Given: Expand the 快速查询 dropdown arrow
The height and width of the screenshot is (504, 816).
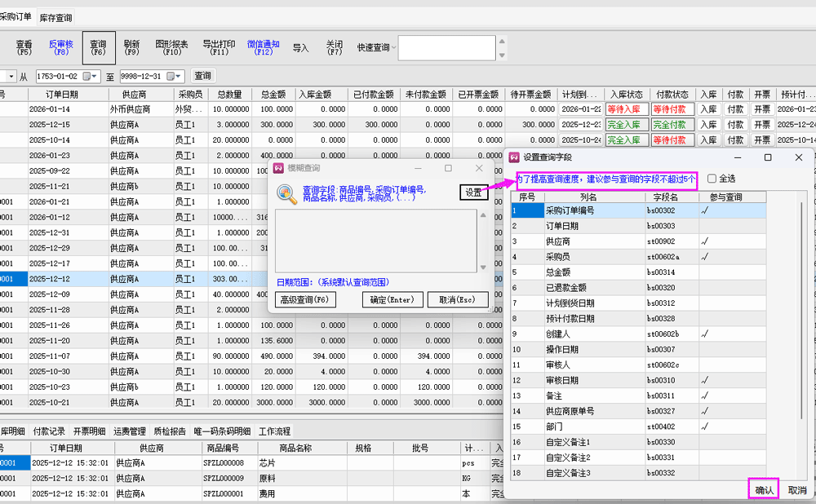Looking at the screenshot, I should click(393, 48).
